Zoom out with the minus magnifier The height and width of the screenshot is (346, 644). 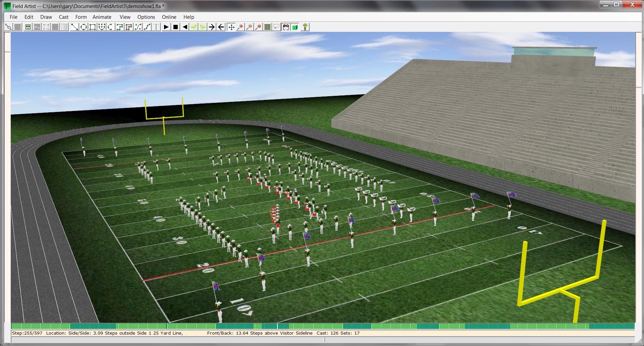(x=249, y=27)
